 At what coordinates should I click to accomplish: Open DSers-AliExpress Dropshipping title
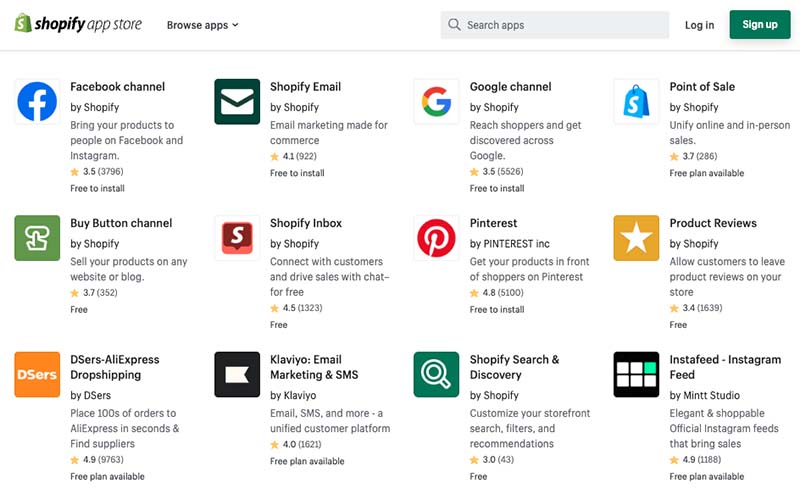(x=115, y=367)
